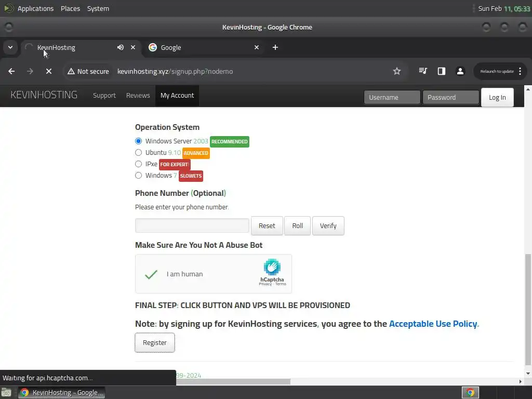Open the Acceptable Use Policy link
The image size is (532, 399).
pyautogui.click(x=433, y=324)
